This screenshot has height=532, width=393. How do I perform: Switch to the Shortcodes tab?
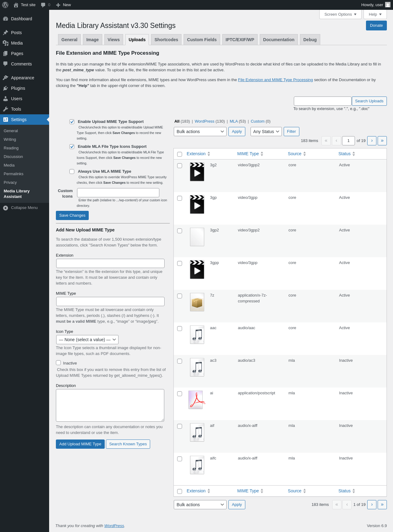[166, 40]
